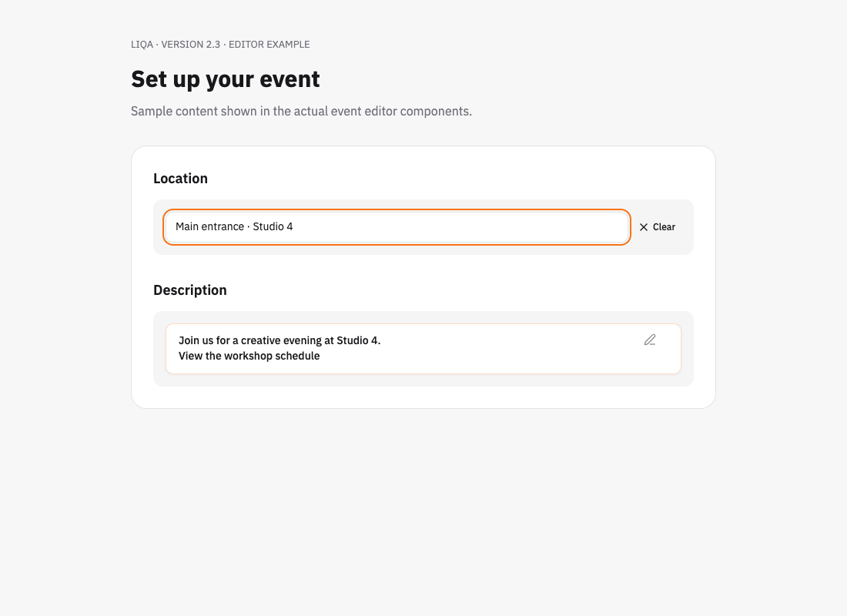
Task: Click the 'Set up your event' title
Action: pos(226,79)
